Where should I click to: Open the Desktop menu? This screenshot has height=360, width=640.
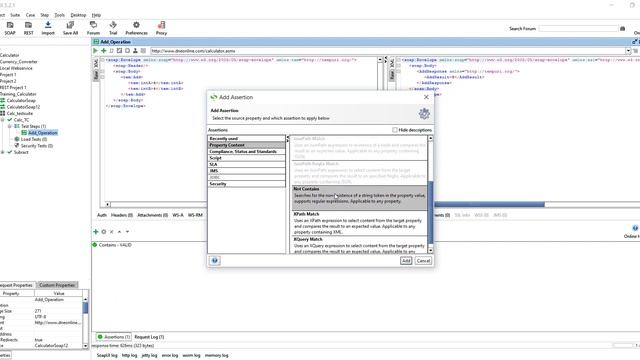pyautogui.click(x=78, y=15)
